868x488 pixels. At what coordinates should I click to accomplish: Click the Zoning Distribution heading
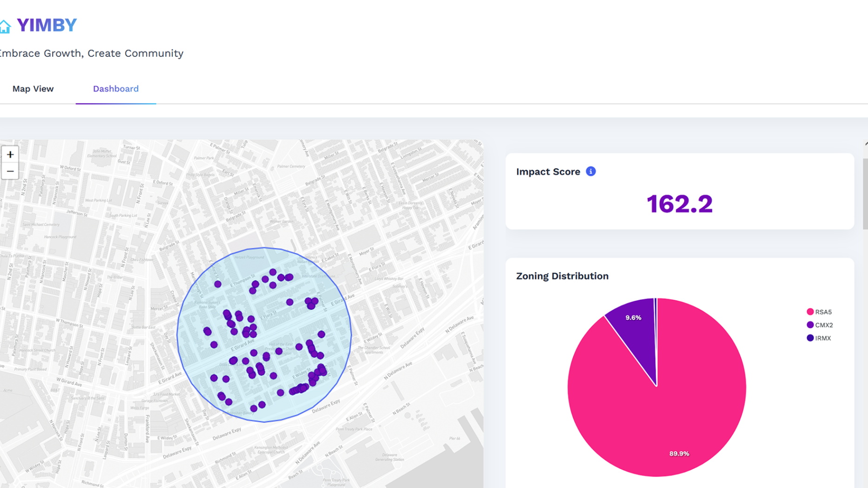(x=562, y=276)
